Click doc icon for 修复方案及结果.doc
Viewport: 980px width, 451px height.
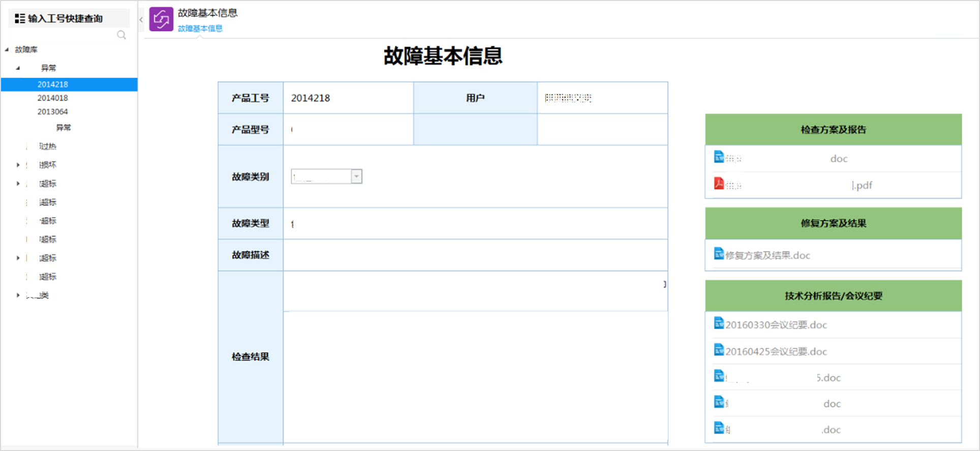pyautogui.click(x=719, y=253)
